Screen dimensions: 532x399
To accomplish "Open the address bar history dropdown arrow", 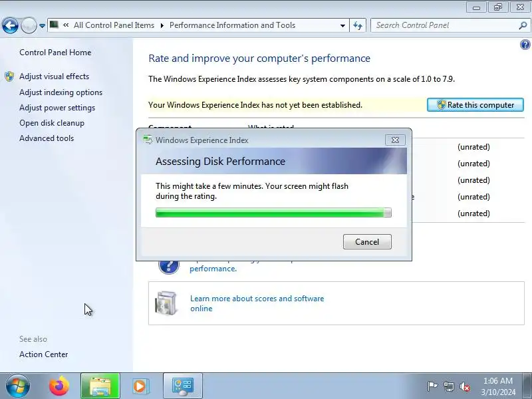I will pyautogui.click(x=342, y=25).
